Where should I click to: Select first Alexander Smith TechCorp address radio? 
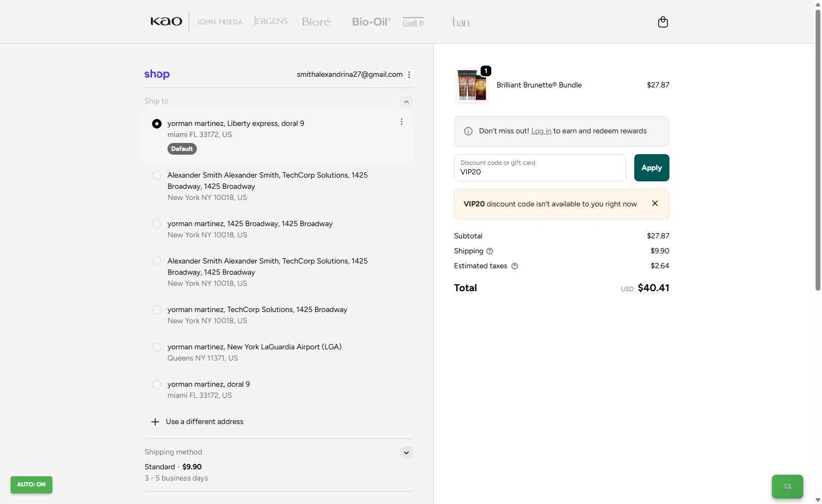point(156,175)
